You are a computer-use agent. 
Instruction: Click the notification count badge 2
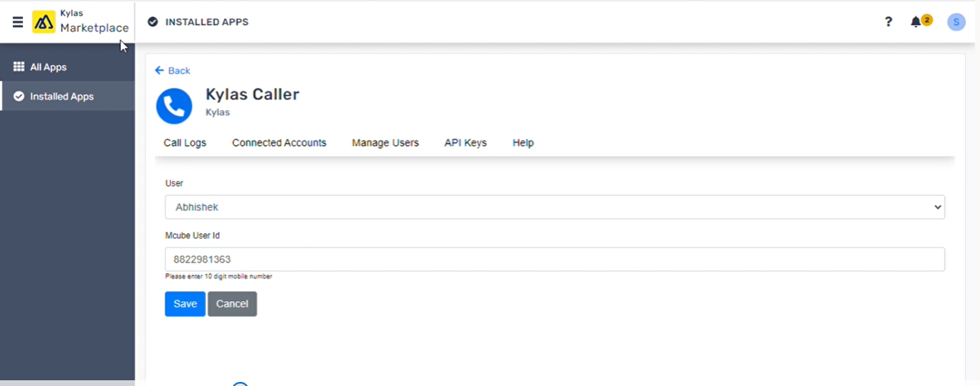pos(927,20)
